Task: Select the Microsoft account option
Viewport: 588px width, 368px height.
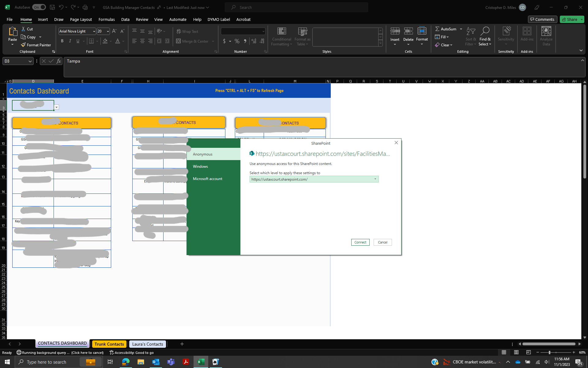Action: [x=207, y=178]
